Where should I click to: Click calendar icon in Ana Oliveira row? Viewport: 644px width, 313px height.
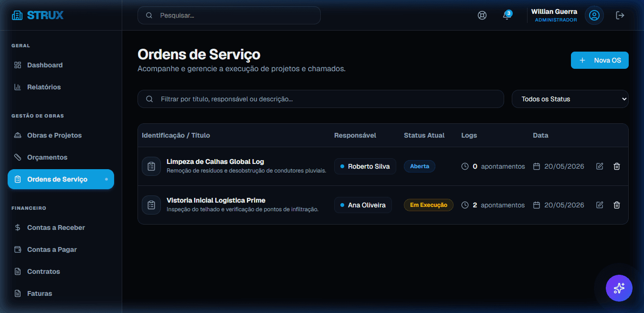coord(537,205)
